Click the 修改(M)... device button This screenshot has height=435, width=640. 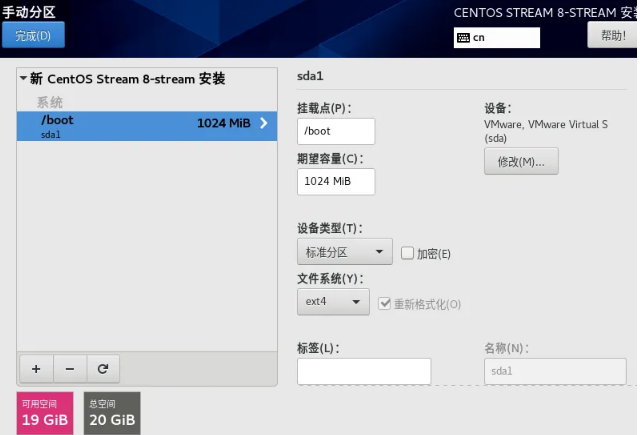[x=521, y=162]
